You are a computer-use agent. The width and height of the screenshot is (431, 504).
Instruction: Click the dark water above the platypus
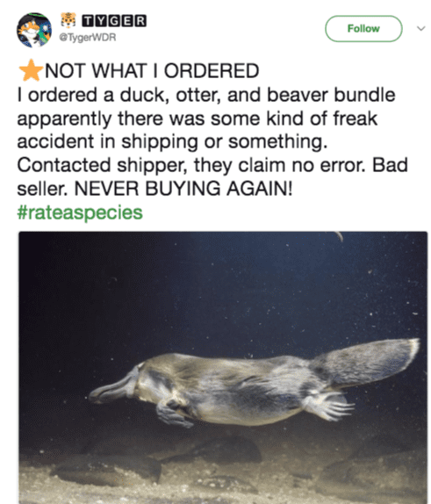click(225, 289)
